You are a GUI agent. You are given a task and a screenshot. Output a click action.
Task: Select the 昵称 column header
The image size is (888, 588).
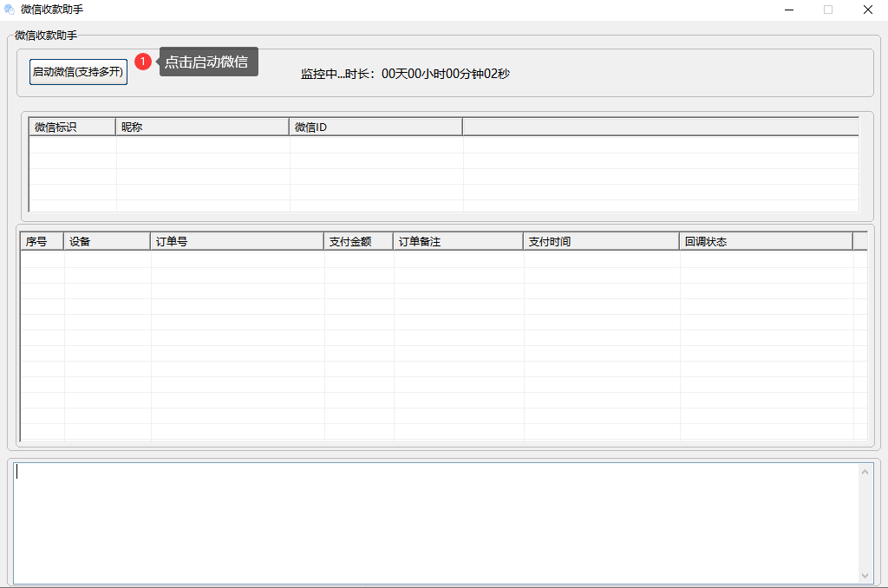pyautogui.click(x=202, y=127)
